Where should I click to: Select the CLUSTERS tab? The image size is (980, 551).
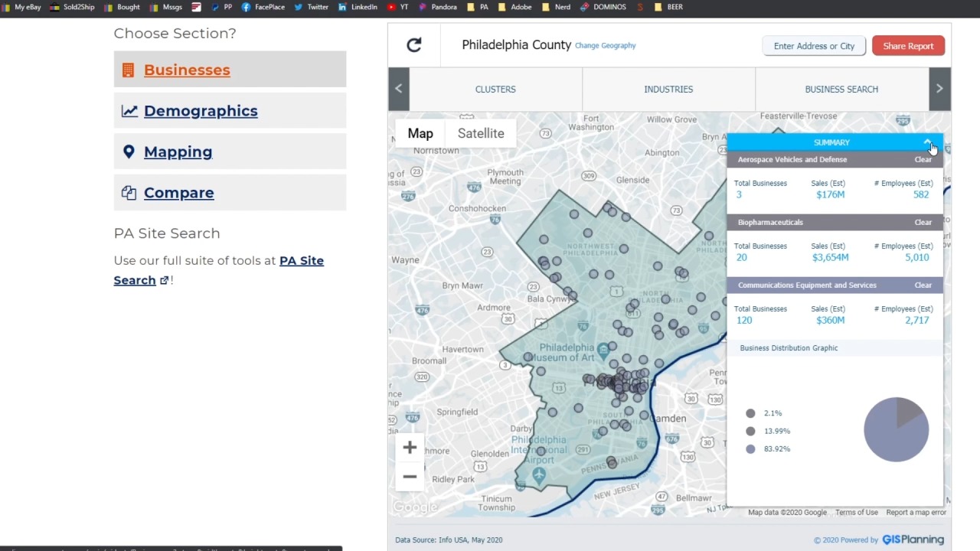click(x=495, y=89)
